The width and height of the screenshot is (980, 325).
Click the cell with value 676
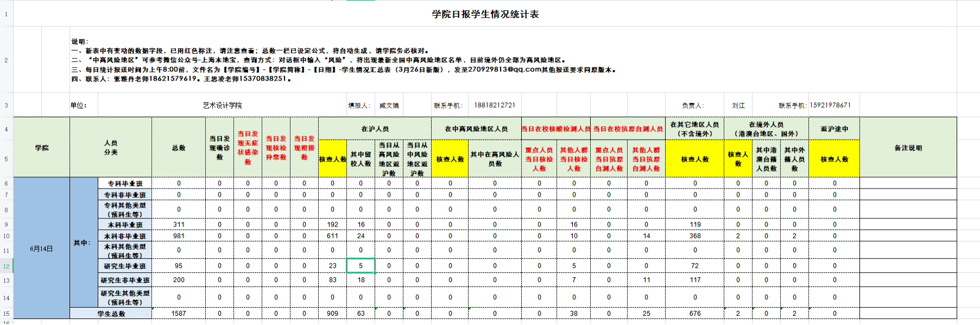pyautogui.click(x=694, y=314)
